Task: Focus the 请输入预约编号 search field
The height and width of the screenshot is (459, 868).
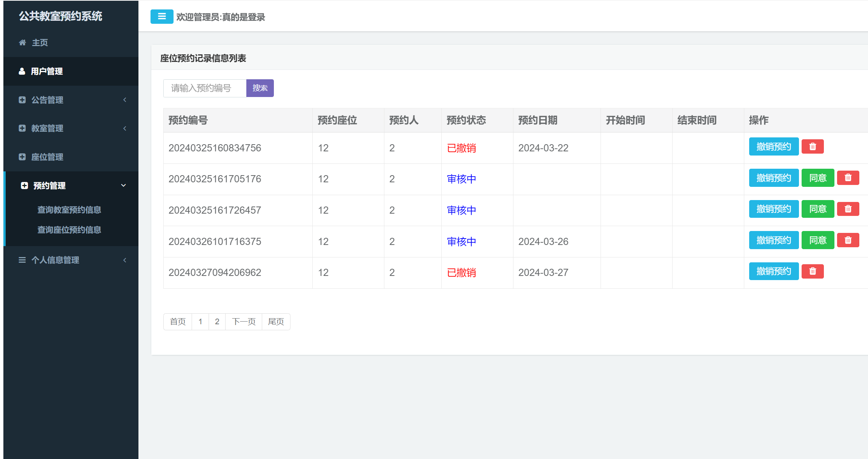Action: tap(205, 88)
